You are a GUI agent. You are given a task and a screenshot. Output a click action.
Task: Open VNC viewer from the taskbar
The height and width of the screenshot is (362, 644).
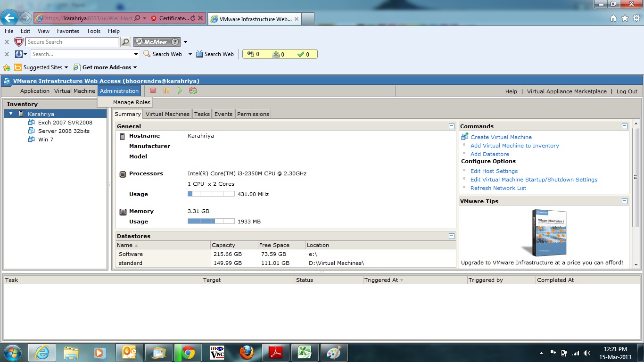tap(217, 353)
